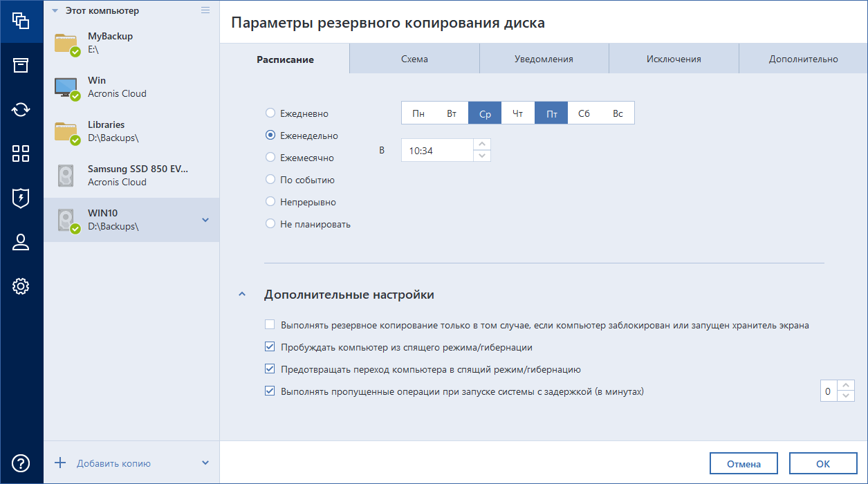868x484 pixels.
Task: Click the OK button
Action: coord(822,464)
